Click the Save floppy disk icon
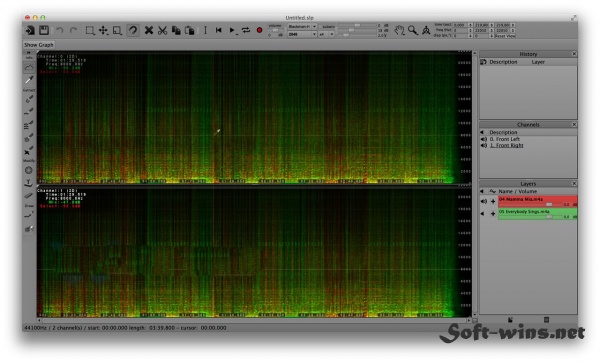This screenshot has height=362, width=600. [x=44, y=30]
